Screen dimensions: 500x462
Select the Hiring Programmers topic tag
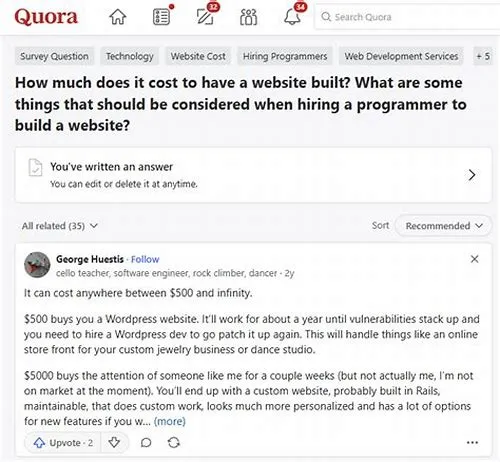coord(285,56)
